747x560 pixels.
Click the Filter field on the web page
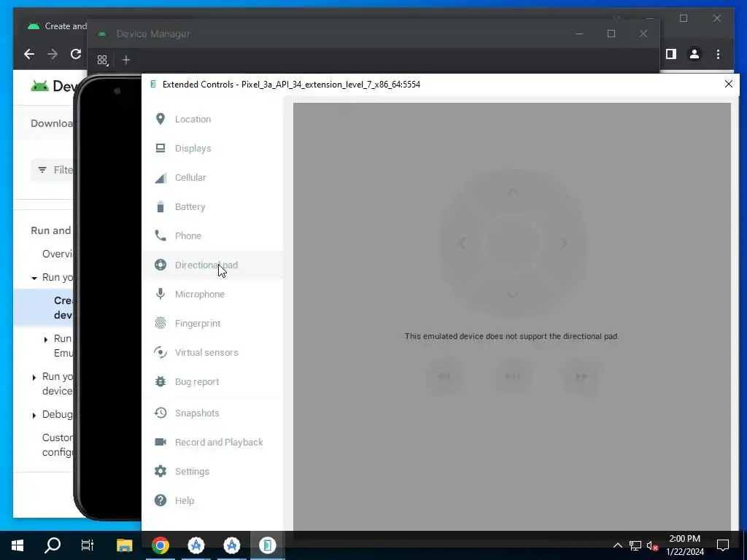coord(52,170)
